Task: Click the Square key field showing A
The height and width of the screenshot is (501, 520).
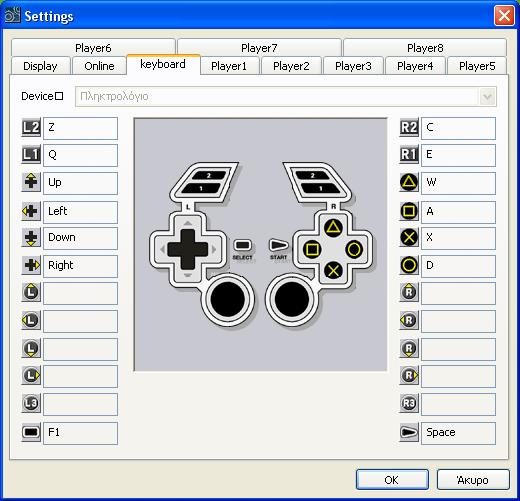Action: (458, 212)
